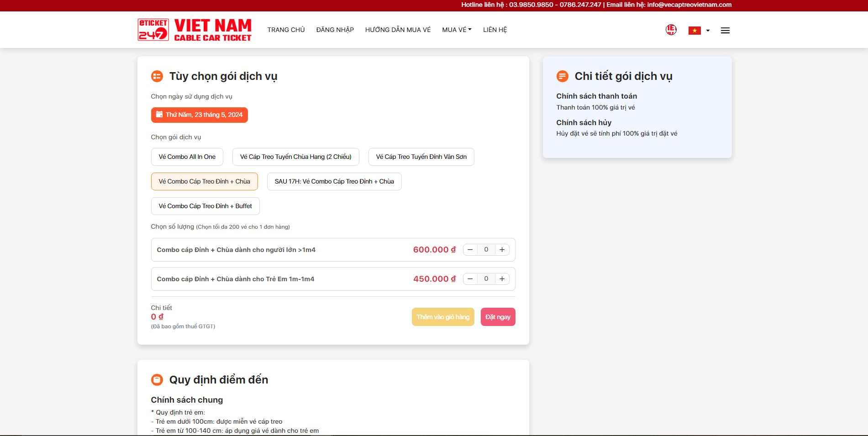Image resolution: width=868 pixels, height=436 pixels.
Task: Decrease adult combo ticket quantity with minus
Action: point(470,250)
